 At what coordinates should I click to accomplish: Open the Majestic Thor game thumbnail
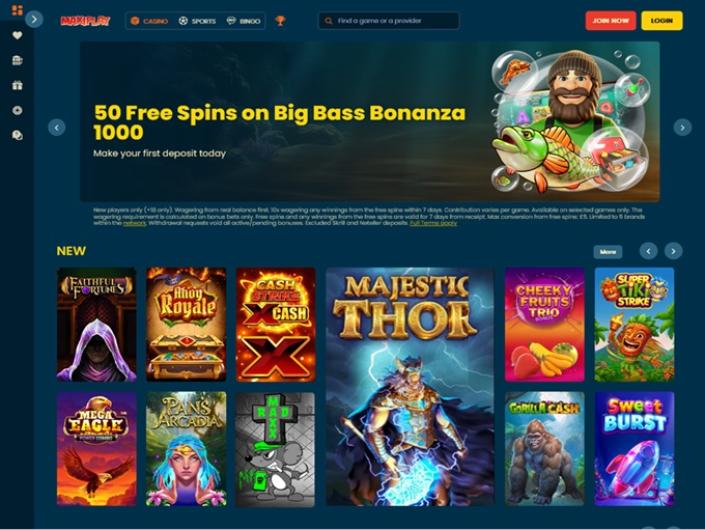coord(410,387)
